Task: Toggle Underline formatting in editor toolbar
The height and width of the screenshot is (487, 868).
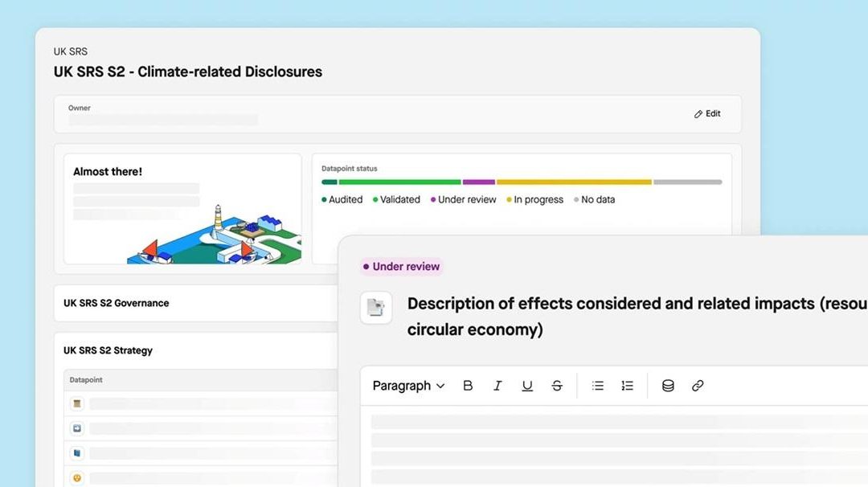Action: coord(527,386)
